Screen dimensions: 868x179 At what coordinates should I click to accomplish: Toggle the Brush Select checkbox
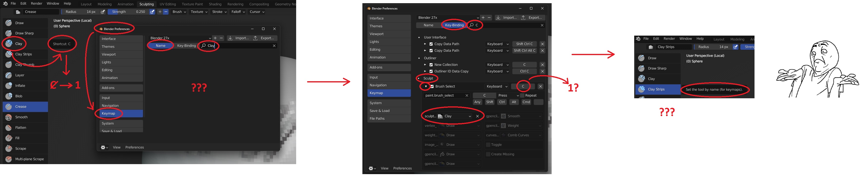432,87
